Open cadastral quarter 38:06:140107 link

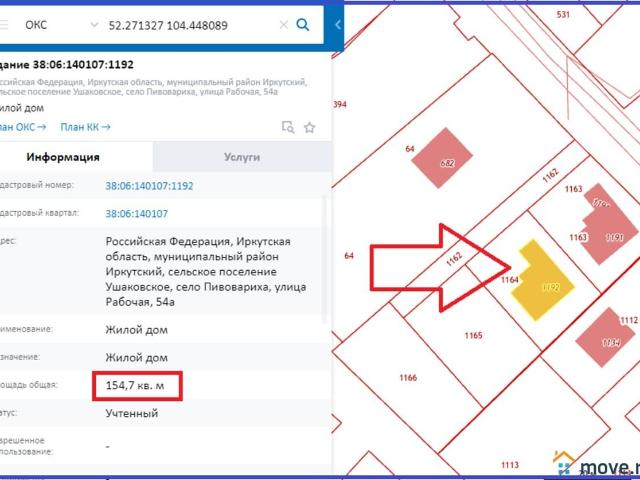[137, 214]
